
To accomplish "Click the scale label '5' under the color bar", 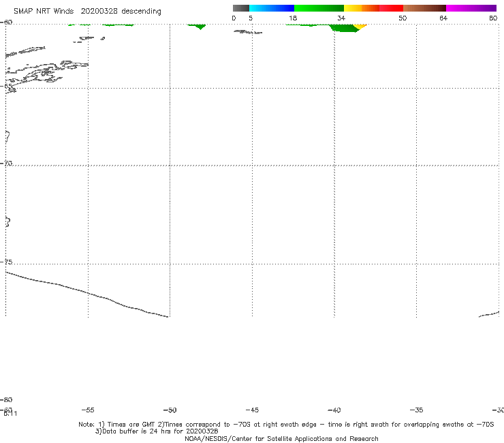I will point(251,18).
